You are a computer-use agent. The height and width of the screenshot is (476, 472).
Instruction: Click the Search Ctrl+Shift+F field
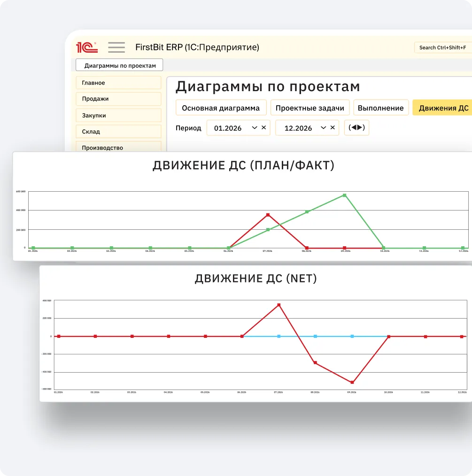(442, 47)
